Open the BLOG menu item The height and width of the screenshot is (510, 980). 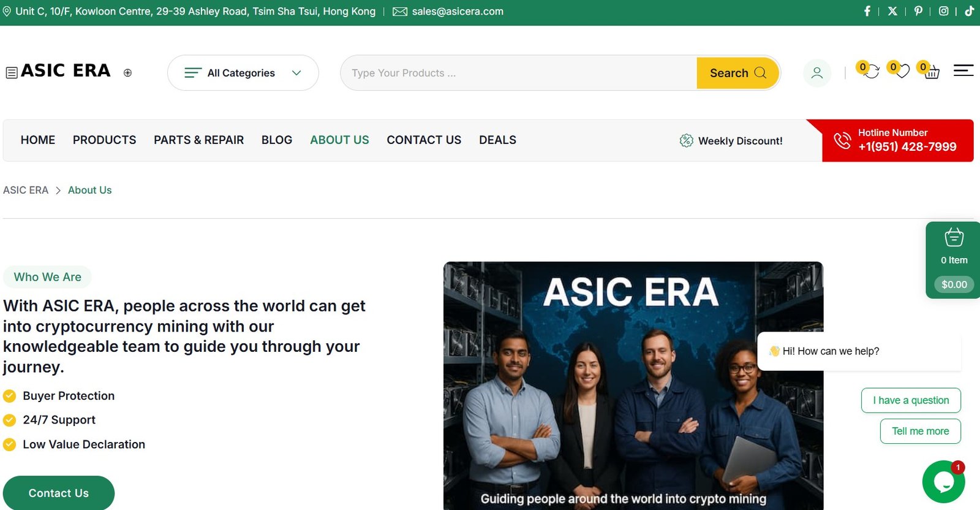(277, 140)
